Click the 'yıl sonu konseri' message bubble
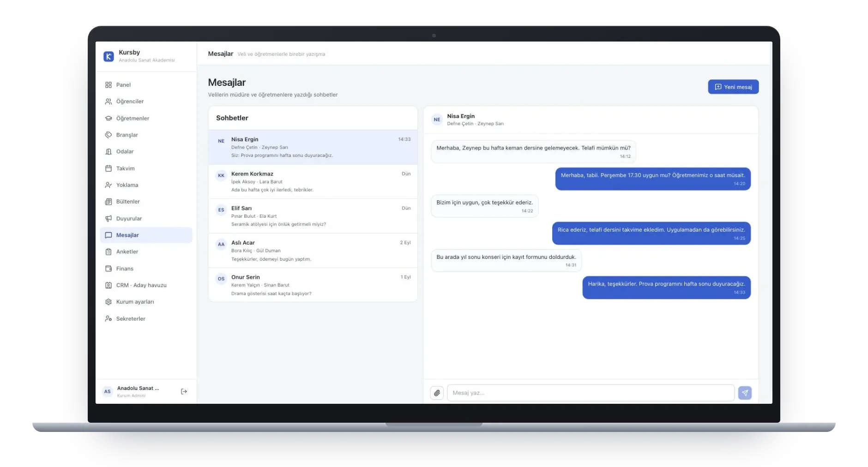The width and height of the screenshot is (868, 467). (506, 261)
